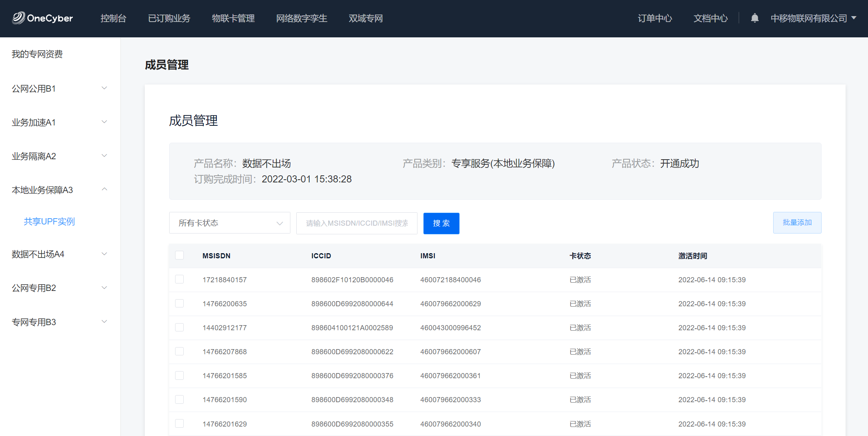Open the 双域专网 top menu item
The height and width of the screenshot is (436, 868).
pos(365,18)
